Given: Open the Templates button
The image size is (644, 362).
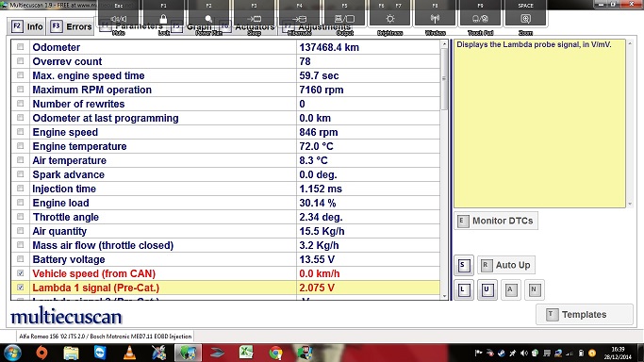Looking at the screenshot, I should click(584, 314).
